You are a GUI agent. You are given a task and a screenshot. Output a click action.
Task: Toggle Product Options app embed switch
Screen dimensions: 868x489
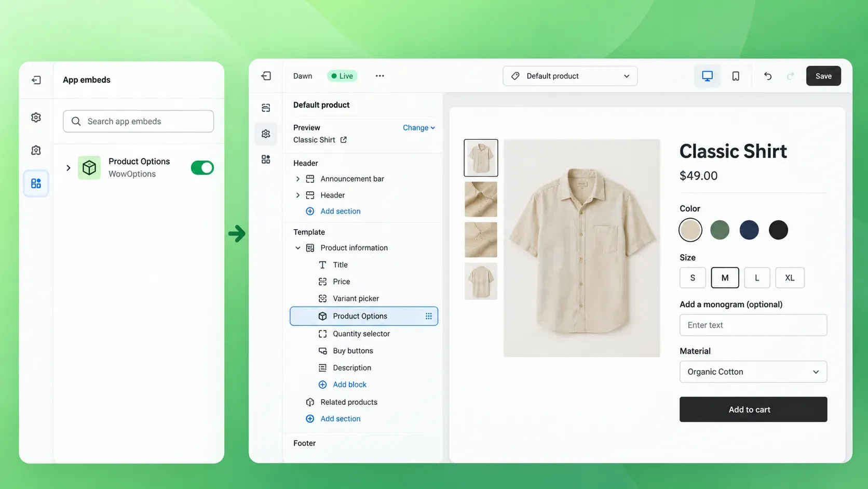coord(202,167)
